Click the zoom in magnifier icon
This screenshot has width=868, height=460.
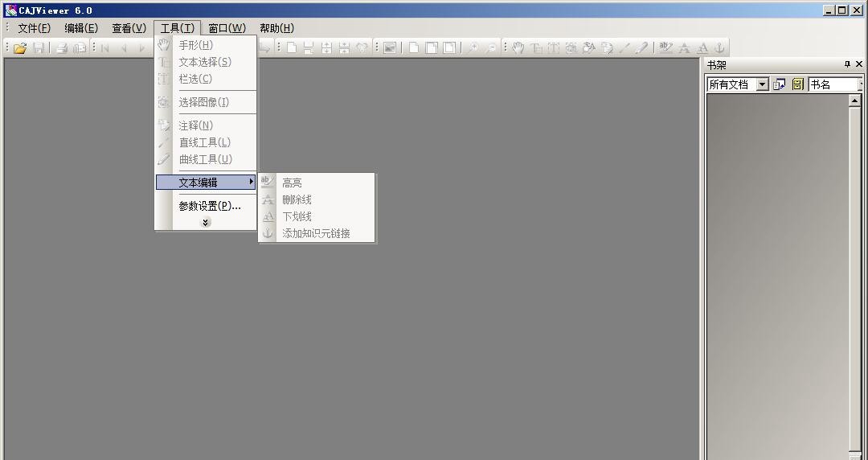click(x=473, y=48)
